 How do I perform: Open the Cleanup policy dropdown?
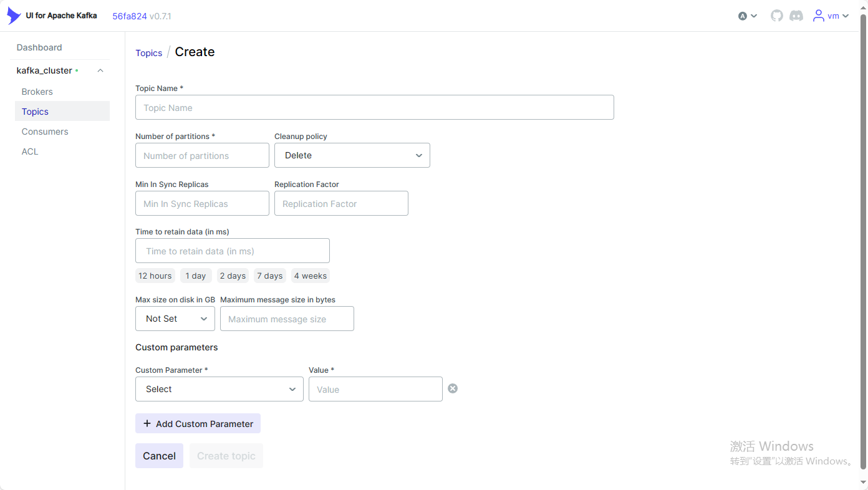[352, 155]
